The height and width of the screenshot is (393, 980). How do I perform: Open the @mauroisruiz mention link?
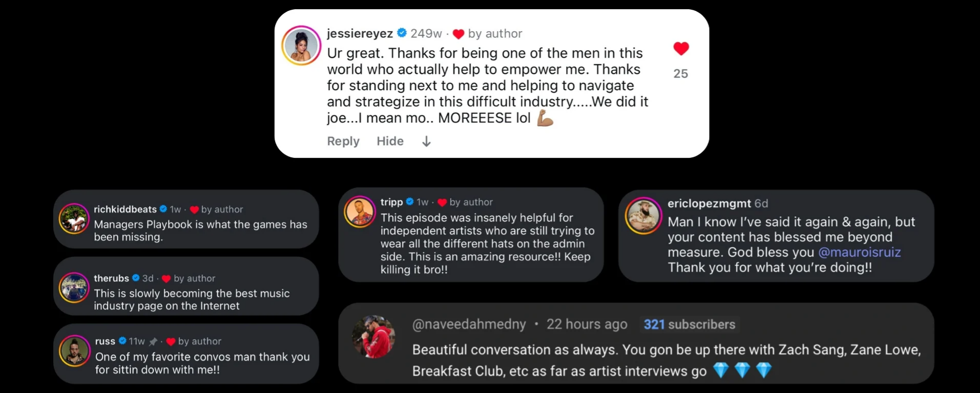[859, 252]
